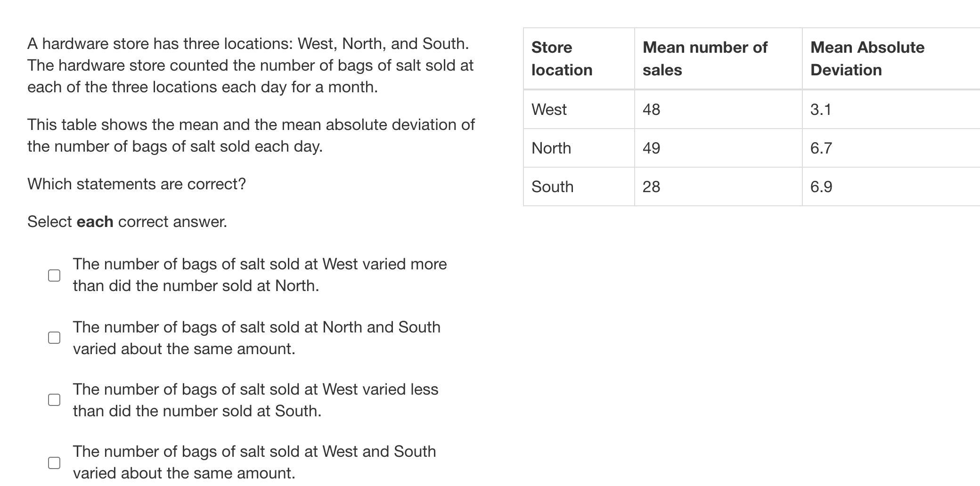Click West's mean absolute deviation 3.1
980x486 pixels.
tap(821, 109)
